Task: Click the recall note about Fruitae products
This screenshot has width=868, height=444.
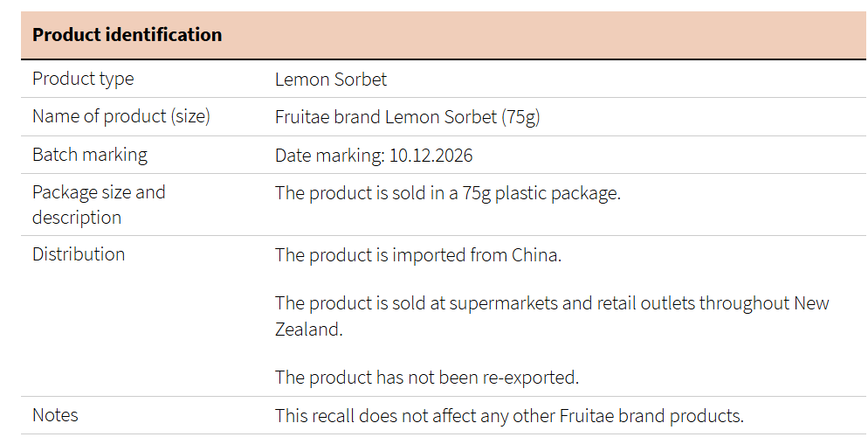Action: click(509, 416)
